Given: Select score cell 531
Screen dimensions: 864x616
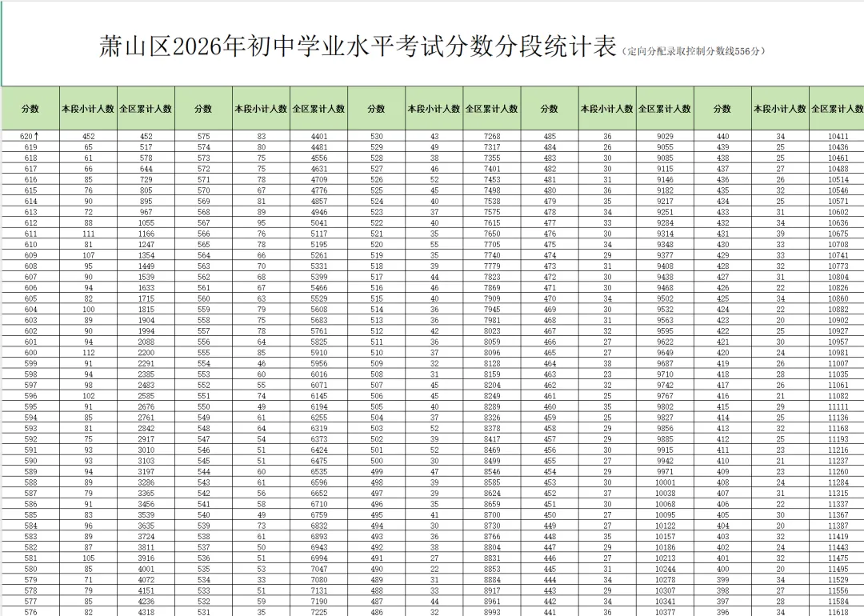Looking at the screenshot, I should click(203, 611).
